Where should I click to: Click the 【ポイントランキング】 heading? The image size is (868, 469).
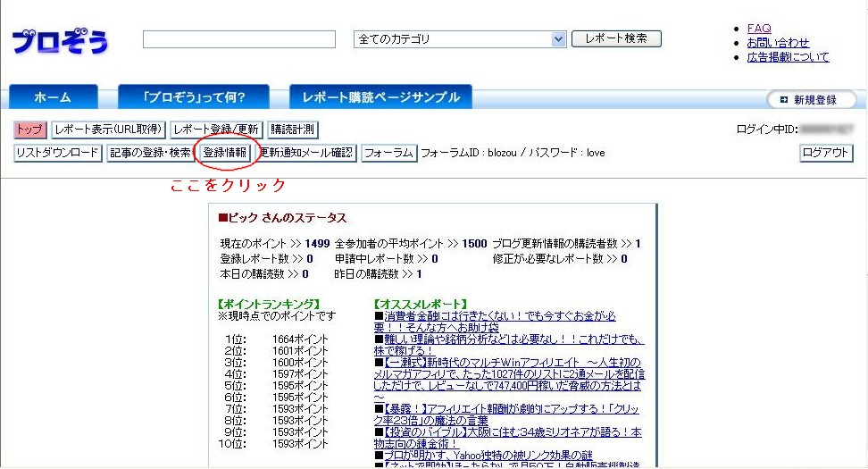(270, 304)
